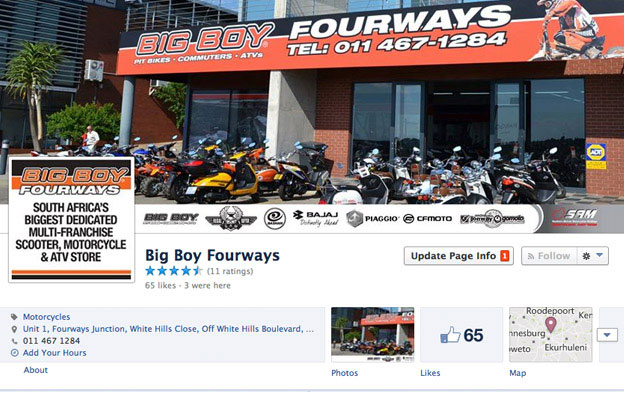This screenshot has height=400, width=624.
Task: Click the About link
Action: (x=36, y=370)
